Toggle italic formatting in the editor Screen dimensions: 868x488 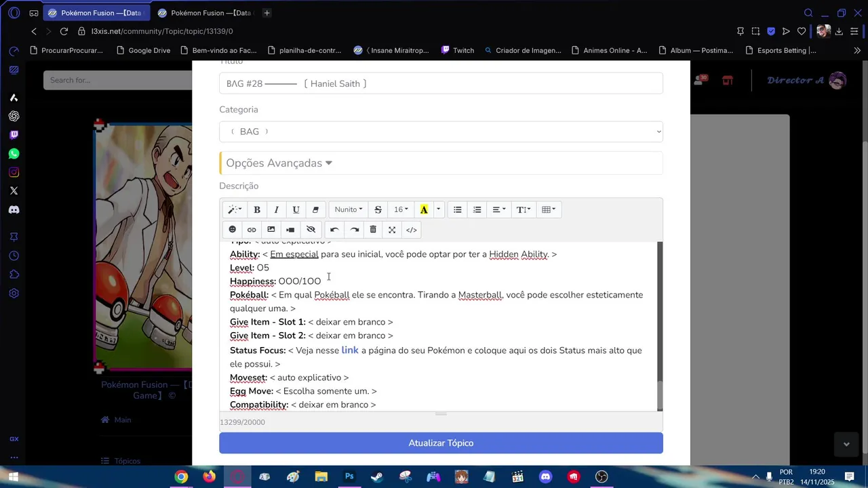click(276, 209)
